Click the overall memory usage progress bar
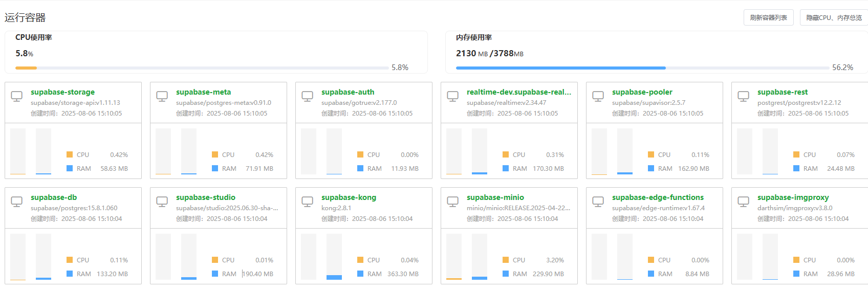This screenshot has height=291, width=868. click(642, 68)
